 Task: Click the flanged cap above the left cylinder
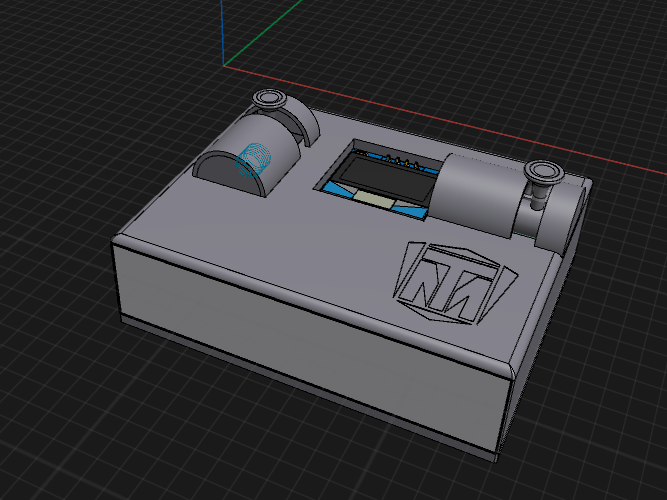tap(269, 98)
